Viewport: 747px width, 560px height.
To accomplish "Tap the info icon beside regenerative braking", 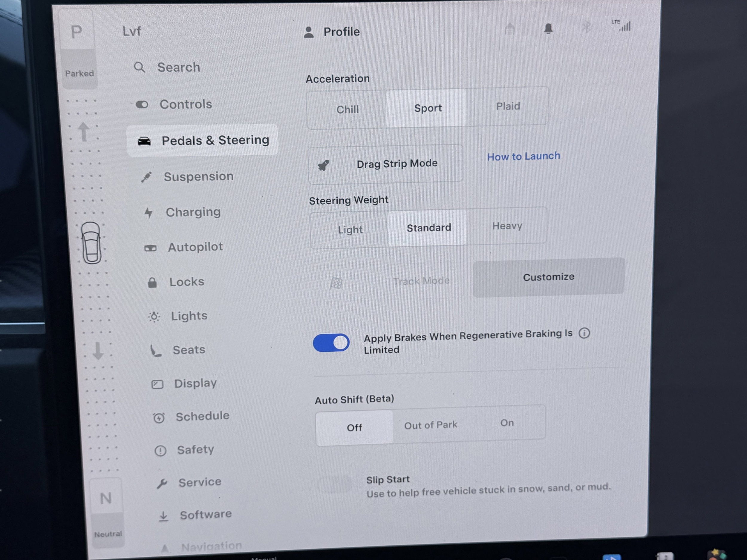I will click(584, 333).
